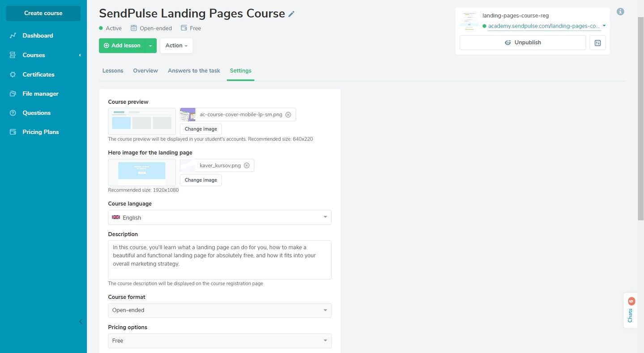Click the hero image thumbnail

(142, 172)
